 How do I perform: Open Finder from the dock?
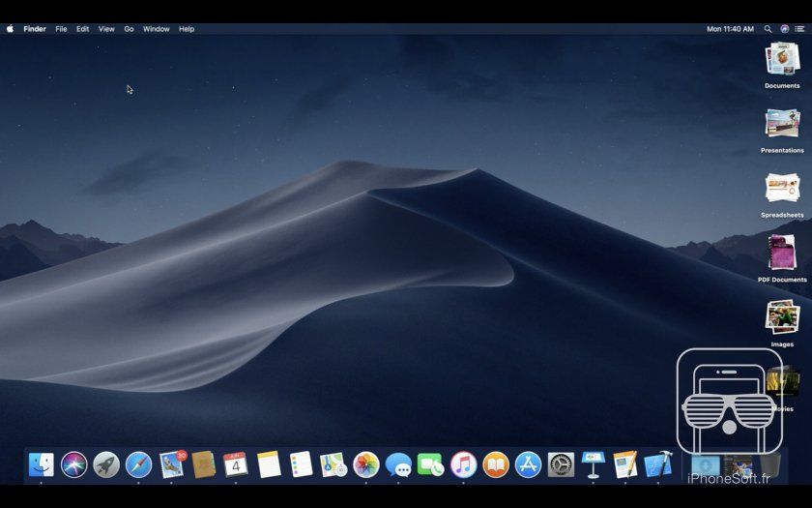point(42,465)
